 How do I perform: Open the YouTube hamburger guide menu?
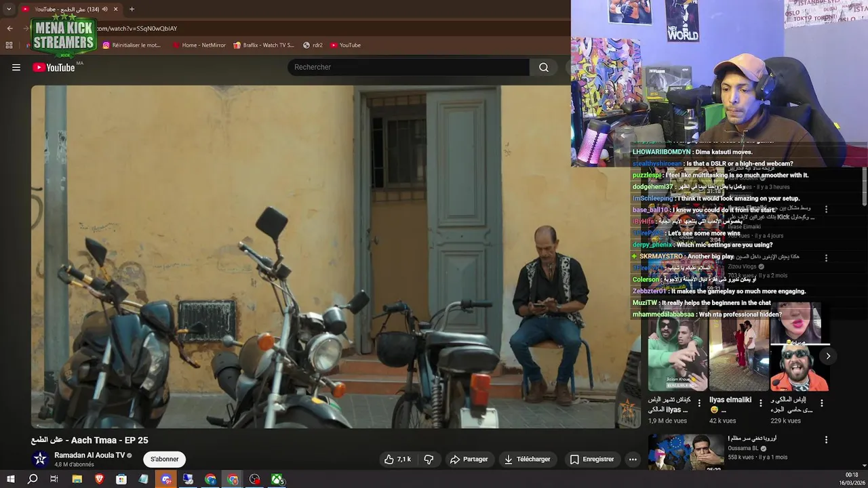pos(16,67)
